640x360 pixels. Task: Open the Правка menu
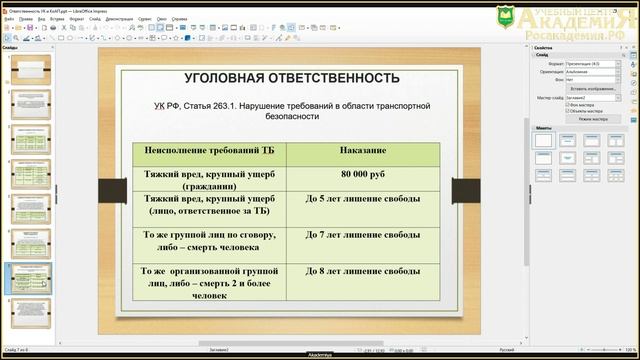[x=25, y=19]
